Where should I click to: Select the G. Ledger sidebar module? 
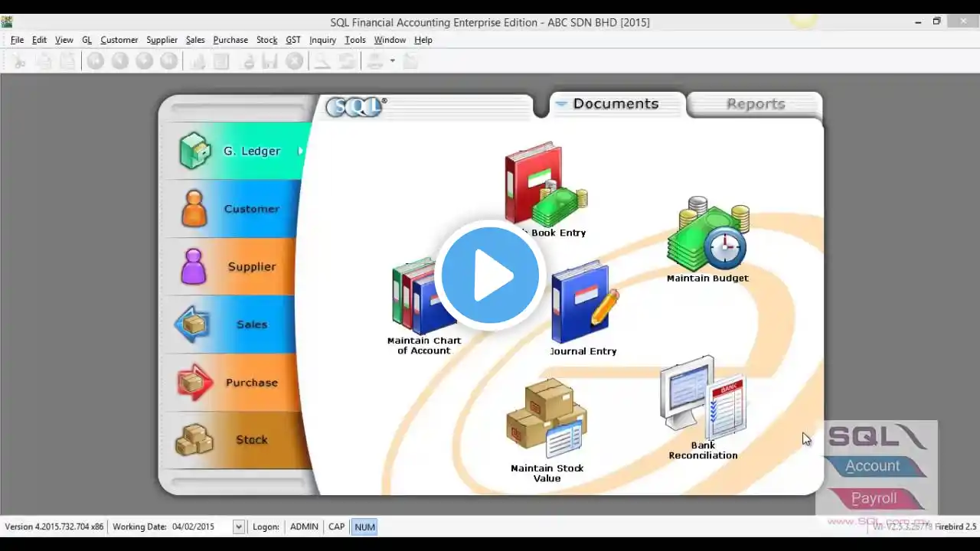237,151
